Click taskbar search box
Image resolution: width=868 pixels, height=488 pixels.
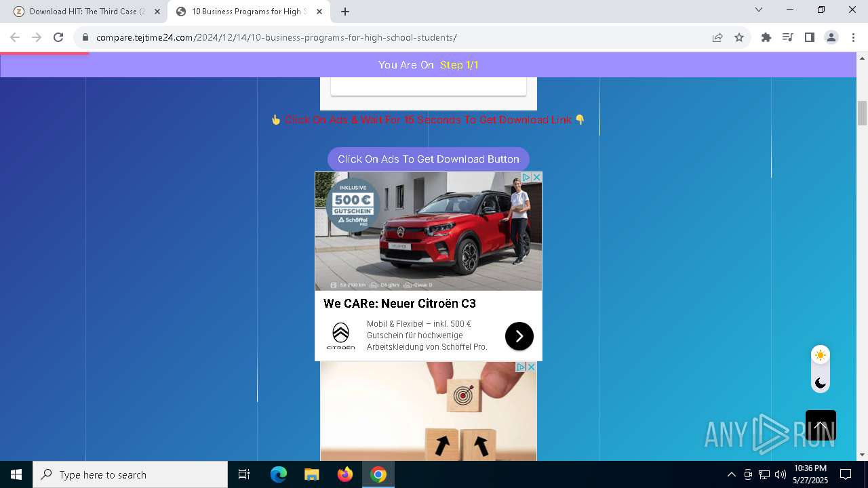pyautogui.click(x=130, y=474)
